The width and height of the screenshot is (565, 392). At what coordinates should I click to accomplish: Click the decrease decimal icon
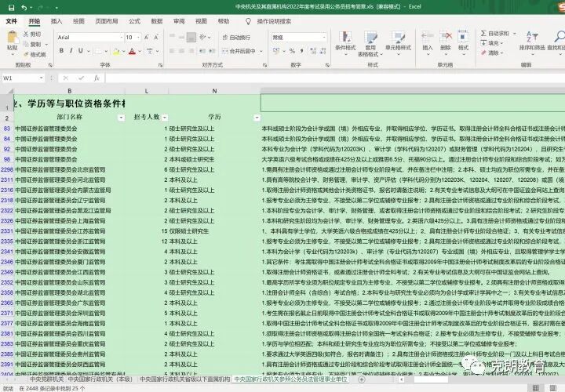pos(323,51)
